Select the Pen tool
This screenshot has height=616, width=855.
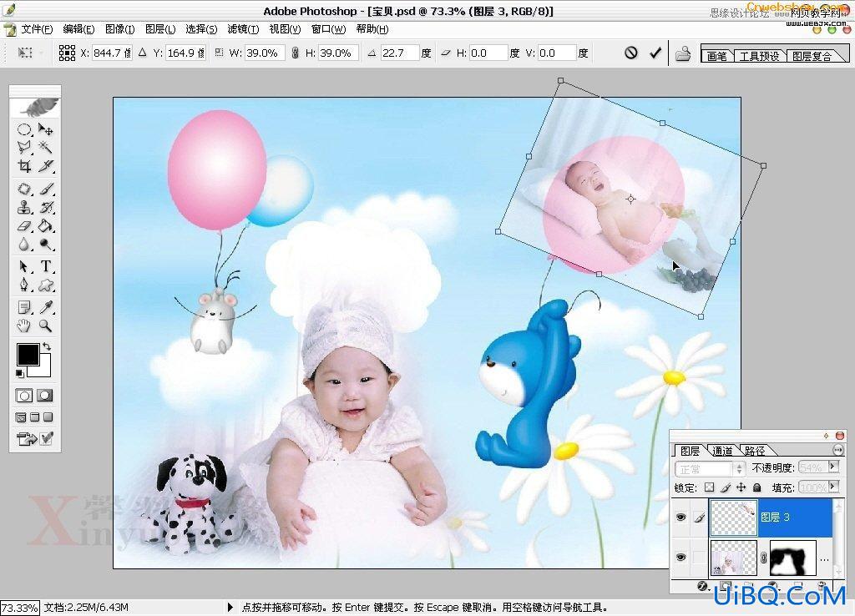click(23, 285)
